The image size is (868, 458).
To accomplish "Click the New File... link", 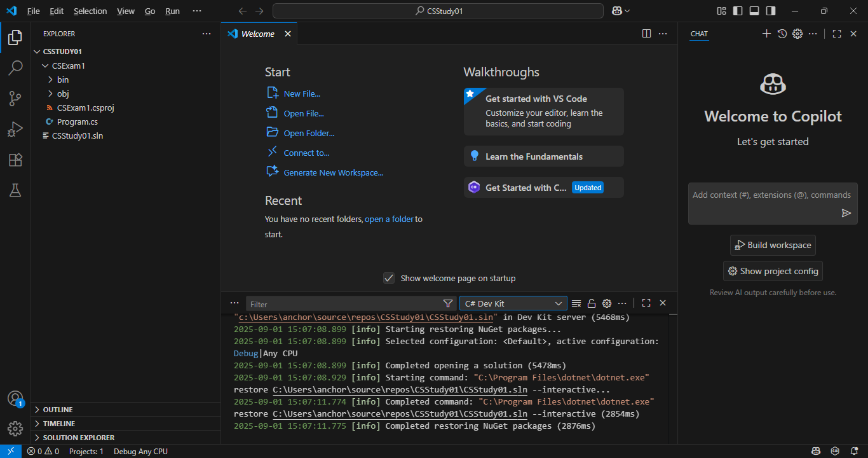I will point(302,94).
